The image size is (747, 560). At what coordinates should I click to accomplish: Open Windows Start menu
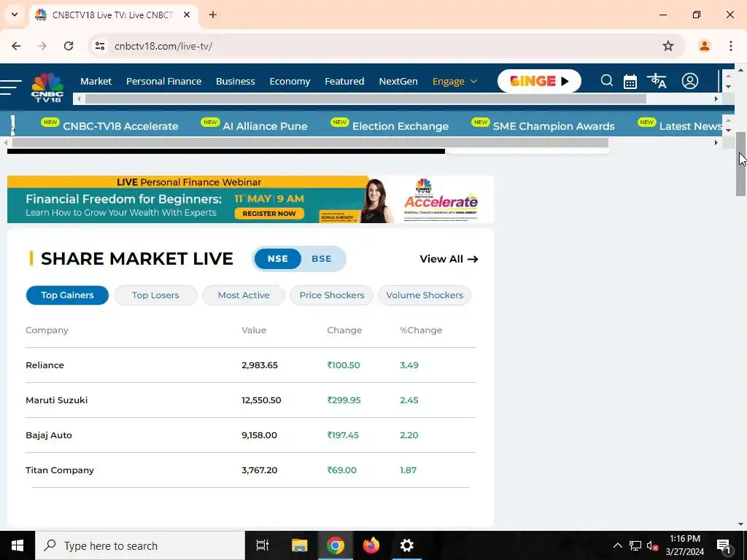point(18,545)
